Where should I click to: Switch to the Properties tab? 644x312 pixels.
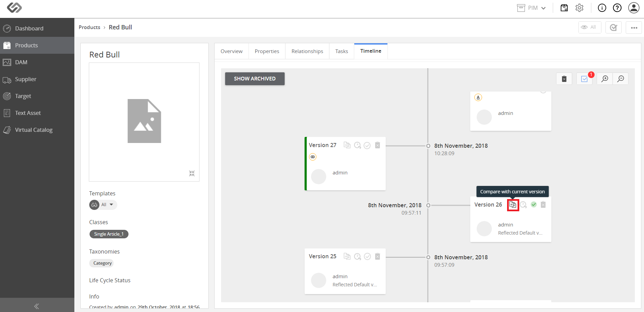(x=267, y=51)
